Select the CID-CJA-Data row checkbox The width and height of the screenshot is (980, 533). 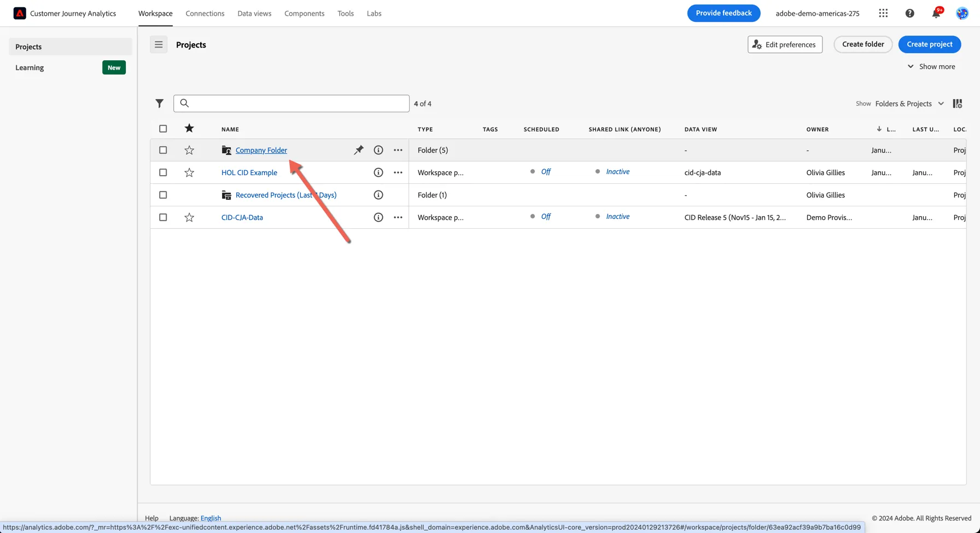tap(163, 217)
